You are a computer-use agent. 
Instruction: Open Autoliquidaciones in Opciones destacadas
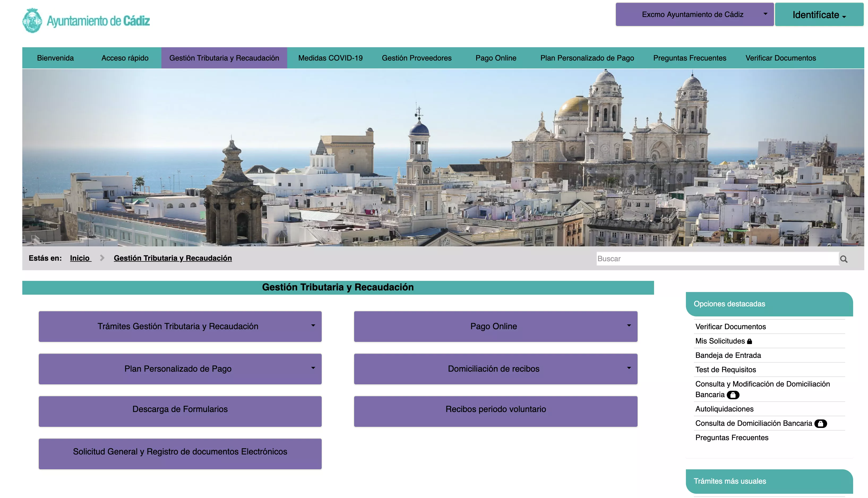click(x=724, y=409)
